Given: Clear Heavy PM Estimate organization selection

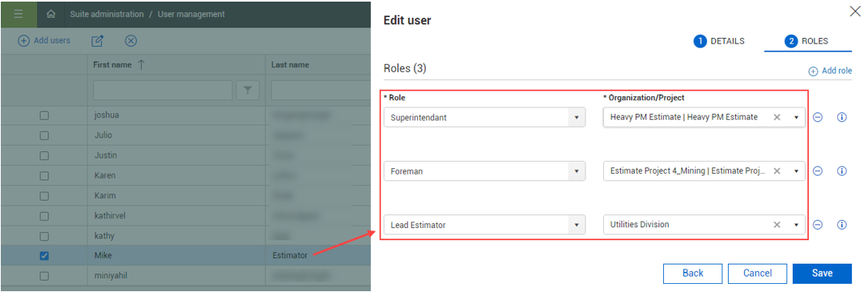Looking at the screenshot, I should coord(777,117).
